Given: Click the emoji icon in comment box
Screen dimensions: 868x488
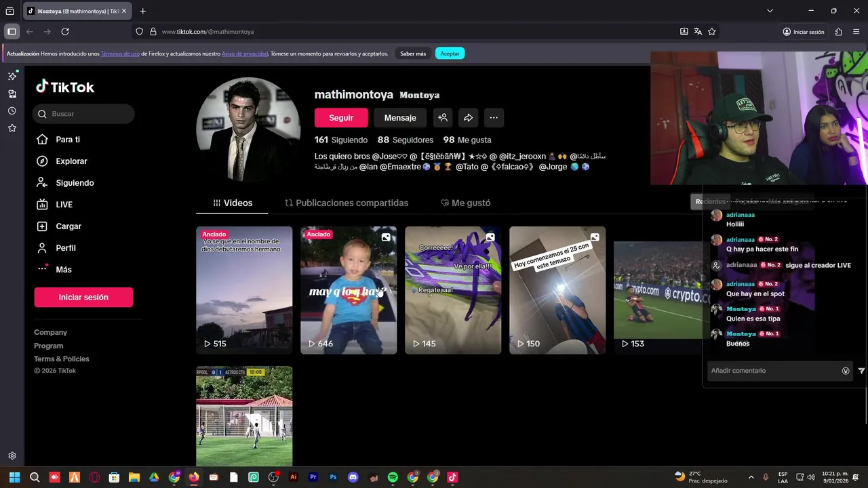Looking at the screenshot, I should 846,371.
